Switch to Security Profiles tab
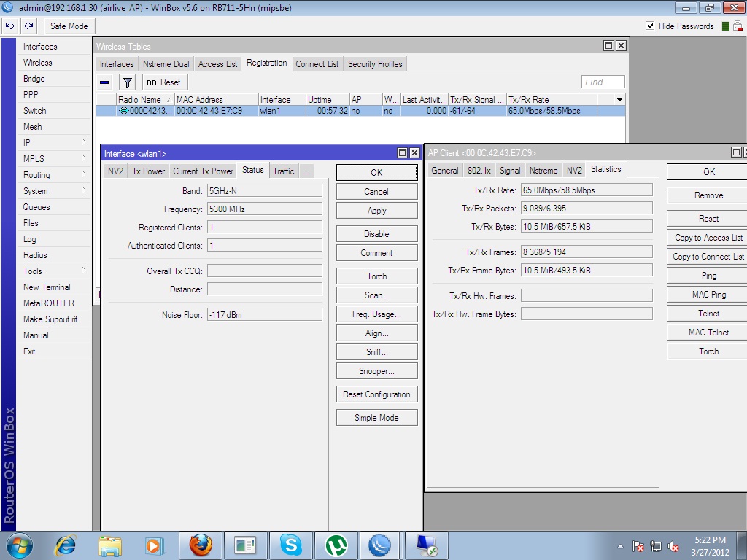 [375, 64]
